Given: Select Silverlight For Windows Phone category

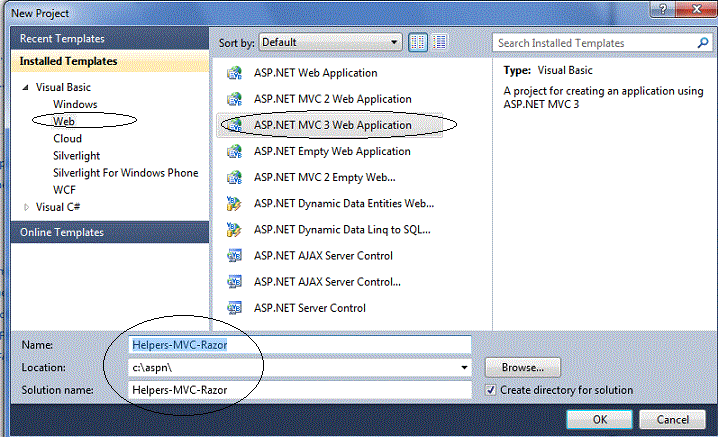Looking at the screenshot, I should click(x=125, y=173).
